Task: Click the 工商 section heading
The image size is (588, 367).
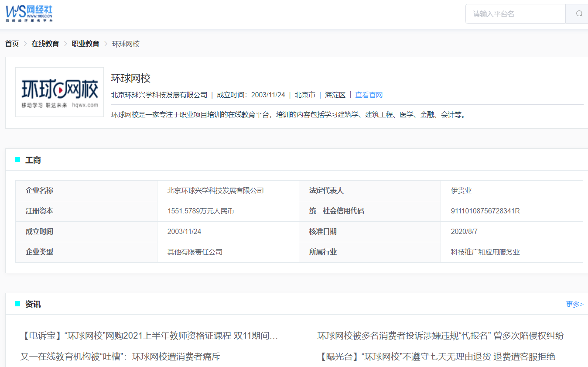Action: point(33,160)
